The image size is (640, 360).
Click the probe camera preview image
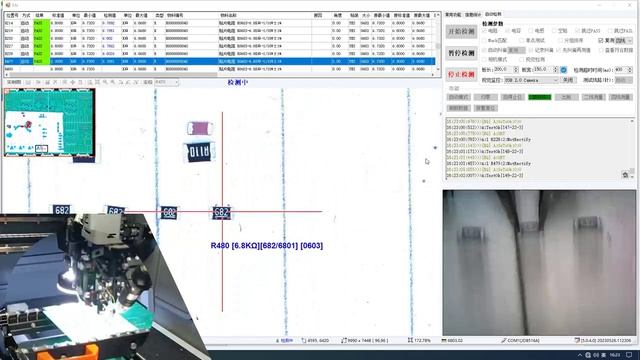(x=539, y=262)
